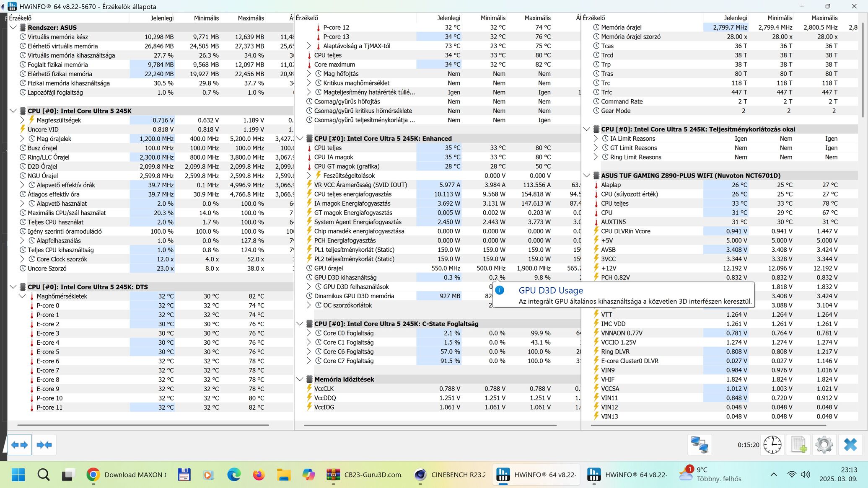Click the logging file with plus icon
The image size is (868, 488).
798,445
